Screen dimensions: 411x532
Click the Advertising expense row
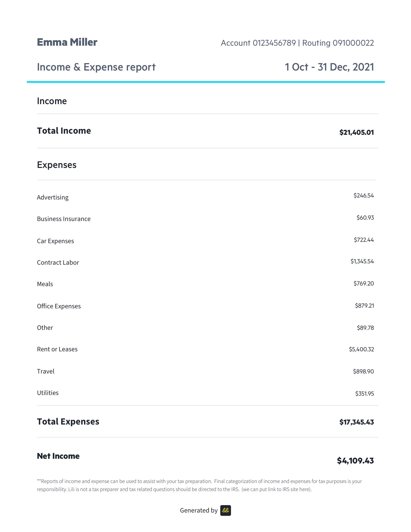[53, 197]
